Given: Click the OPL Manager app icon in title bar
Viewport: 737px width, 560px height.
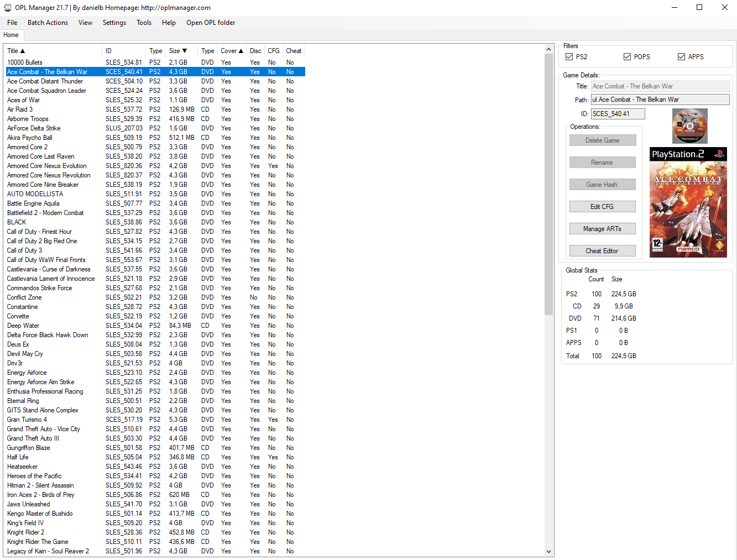Looking at the screenshot, I should point(7,8).
